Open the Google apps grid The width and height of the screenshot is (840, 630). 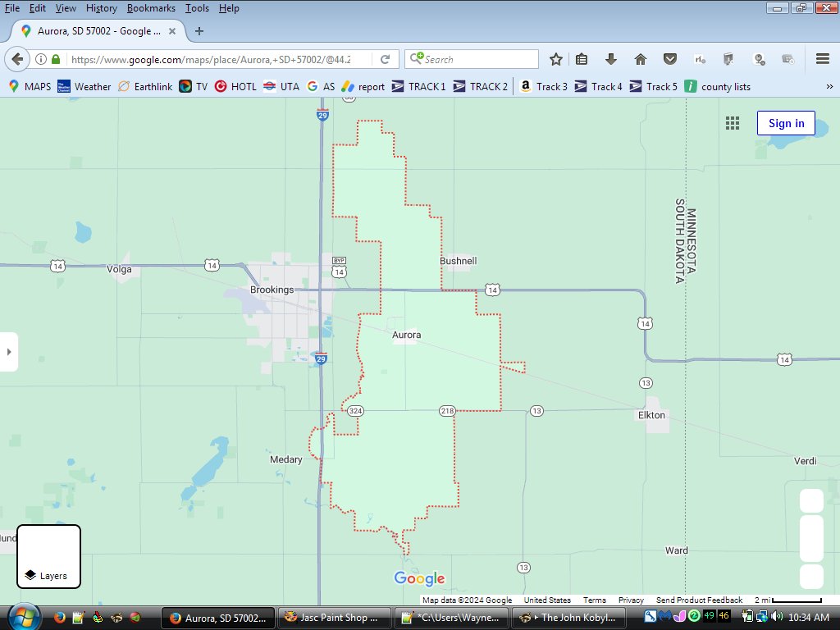tap(733, 123)
